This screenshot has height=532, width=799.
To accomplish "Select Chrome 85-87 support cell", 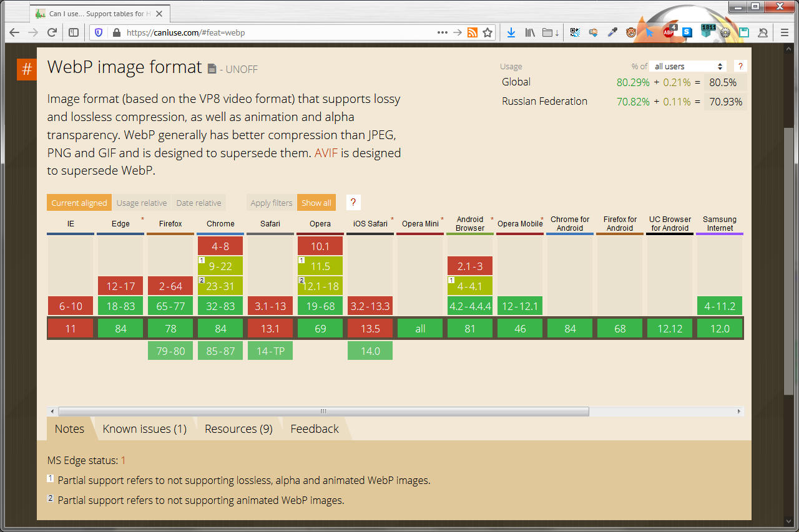I will point(220,351).
